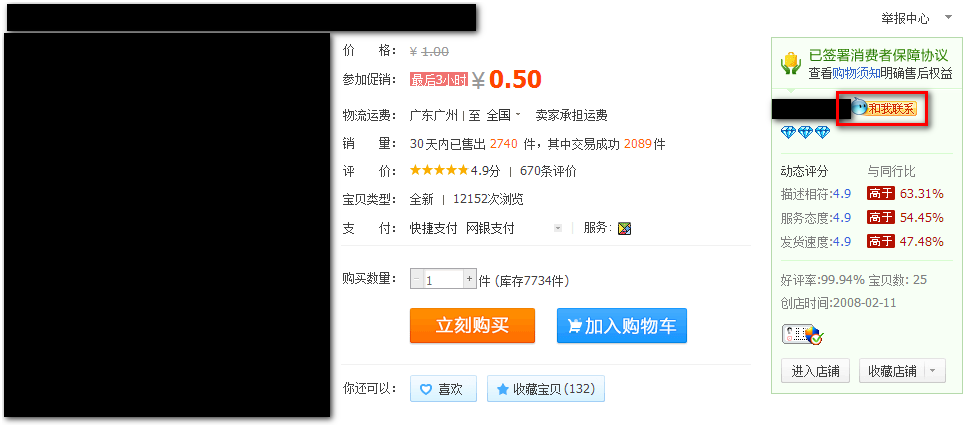Screen dimensions: 973x425
Task: Focus the purchase quantity input field
Action: tap(443, 279)
